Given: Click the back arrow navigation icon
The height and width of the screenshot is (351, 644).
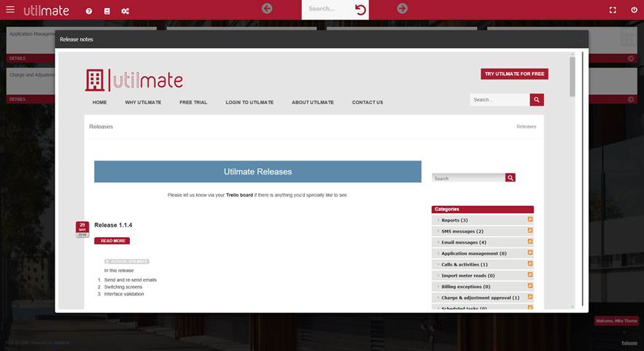Looking at the screenshot, I should (x=267, y=9).
